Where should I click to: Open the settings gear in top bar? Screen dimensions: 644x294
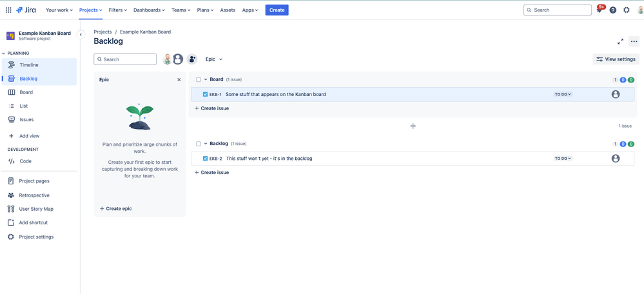627,10
